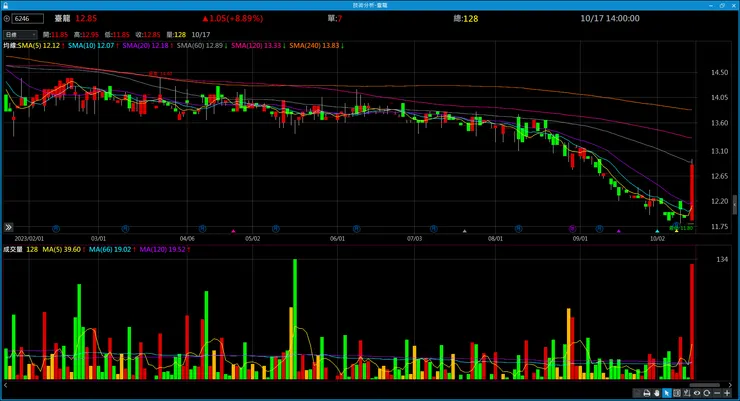Click the total volume 總:128 value

click(466, 18)
